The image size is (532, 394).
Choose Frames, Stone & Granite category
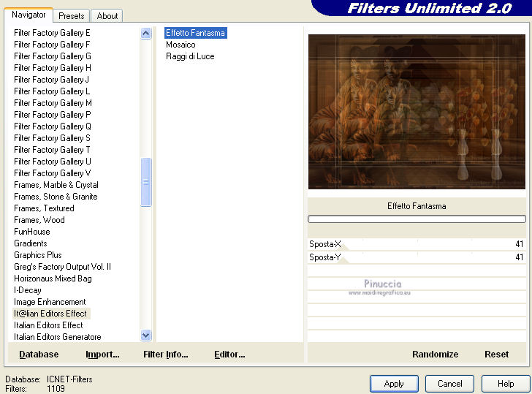click(x=56, y=197)
